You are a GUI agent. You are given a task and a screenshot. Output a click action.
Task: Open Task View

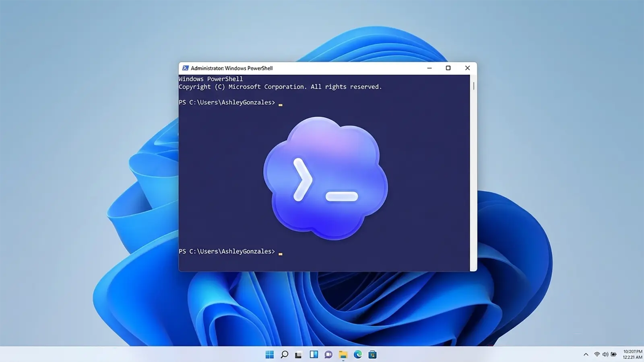pos(298,354)
